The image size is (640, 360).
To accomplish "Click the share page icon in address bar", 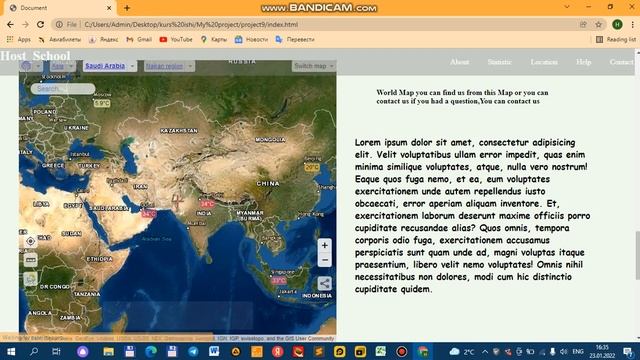I will 583,24.
